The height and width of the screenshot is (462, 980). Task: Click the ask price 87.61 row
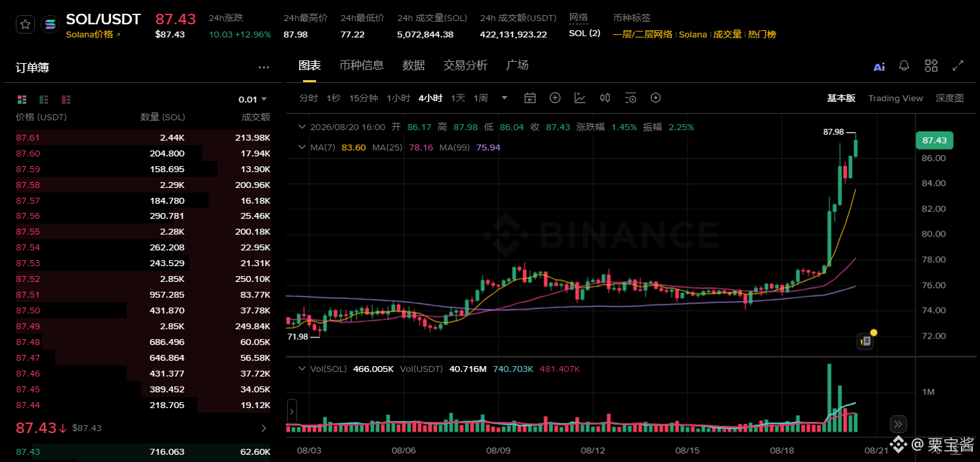143,137
